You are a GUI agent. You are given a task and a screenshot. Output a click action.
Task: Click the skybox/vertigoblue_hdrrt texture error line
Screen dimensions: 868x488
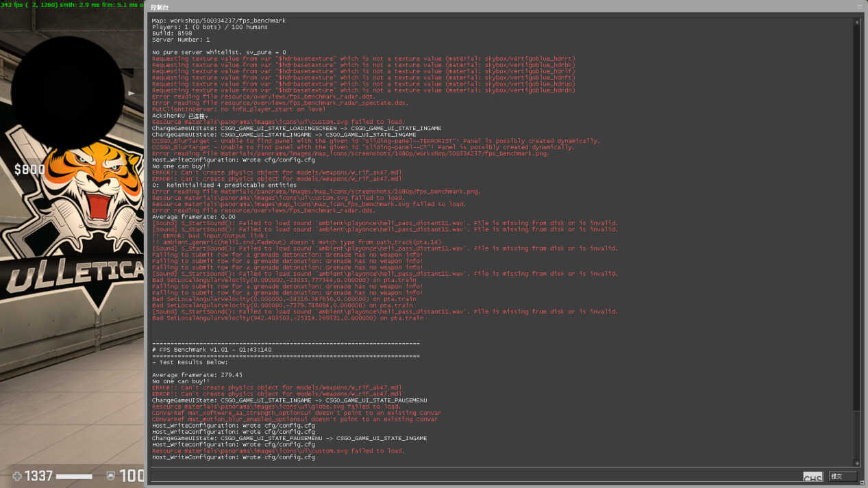364,58
